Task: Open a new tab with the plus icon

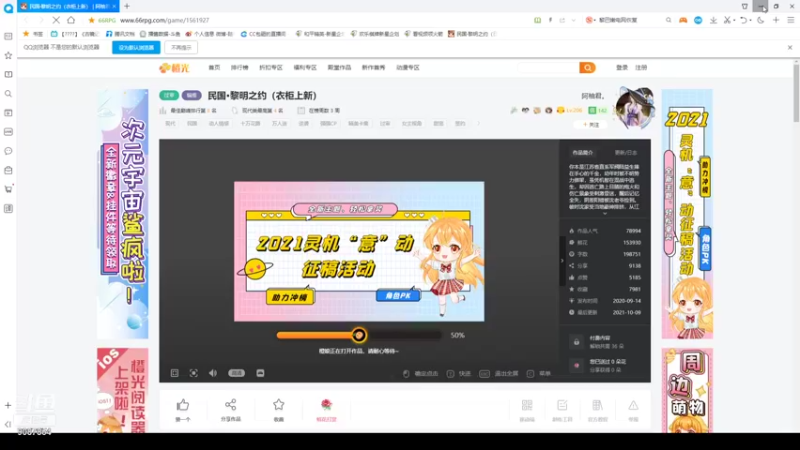Action: (x=127, y=6)
